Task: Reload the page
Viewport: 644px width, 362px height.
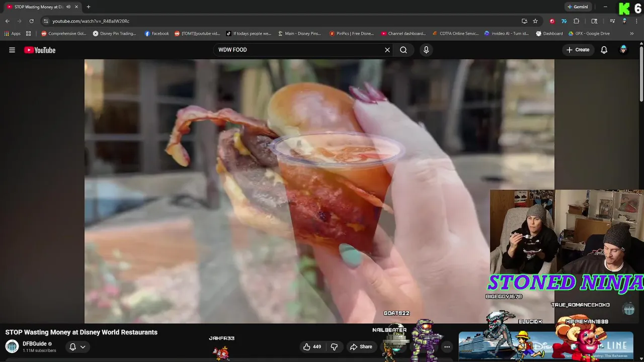Action: coord(31,21)
